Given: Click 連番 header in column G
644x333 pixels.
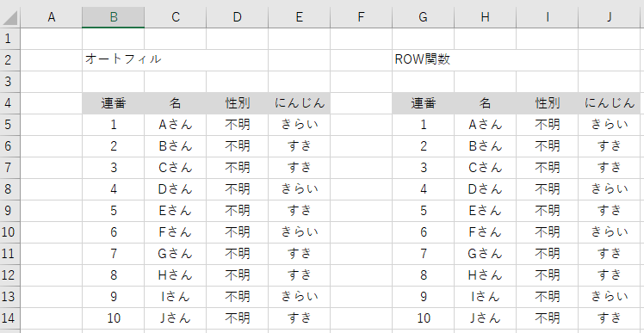Looking at the screenshot, I should 423,103.
